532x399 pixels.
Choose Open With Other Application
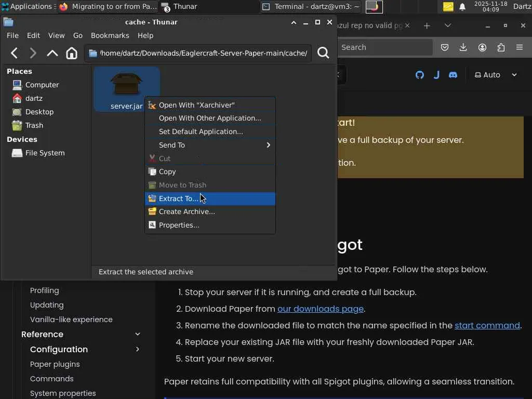[x=210, y=118]
